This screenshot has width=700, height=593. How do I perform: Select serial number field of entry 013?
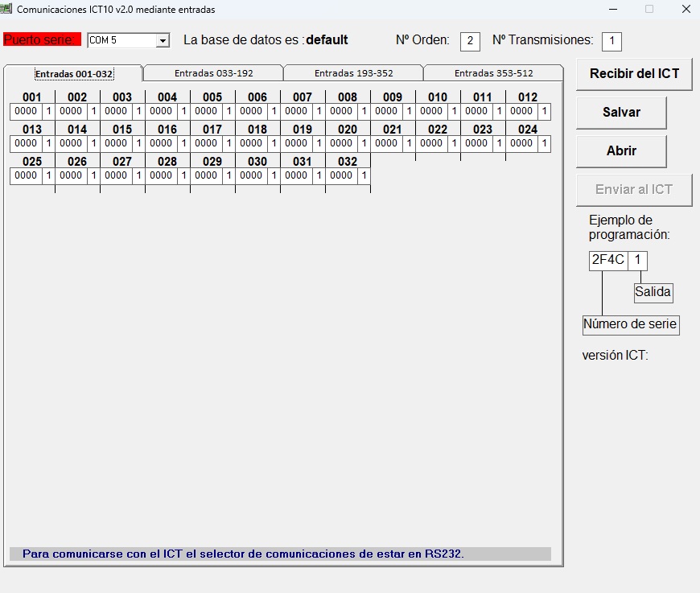26,143
